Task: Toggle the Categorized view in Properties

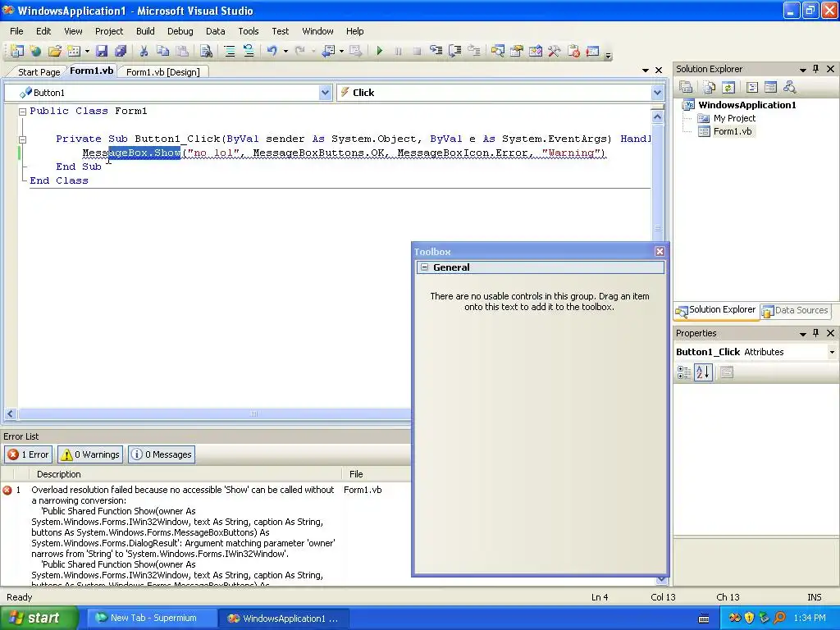Action: pos(684,372)
